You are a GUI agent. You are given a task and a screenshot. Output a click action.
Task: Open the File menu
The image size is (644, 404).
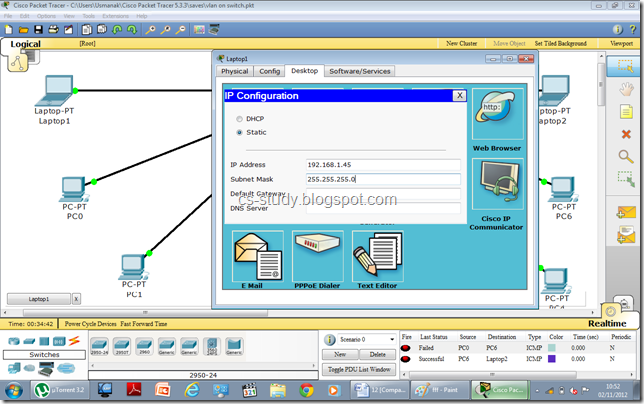point(8,16)
